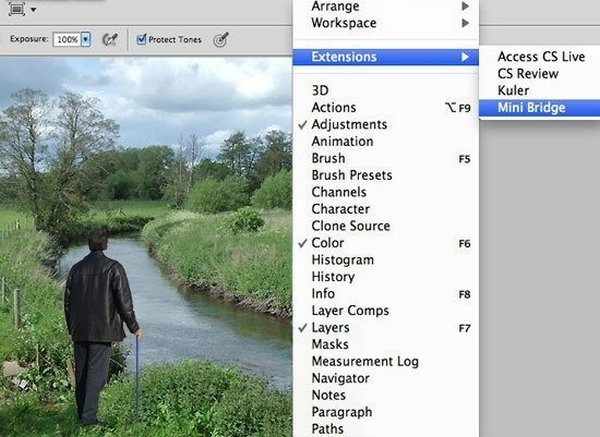Show the 3D panel
Screen dimensions: 600x437
[x=386, y=91]
